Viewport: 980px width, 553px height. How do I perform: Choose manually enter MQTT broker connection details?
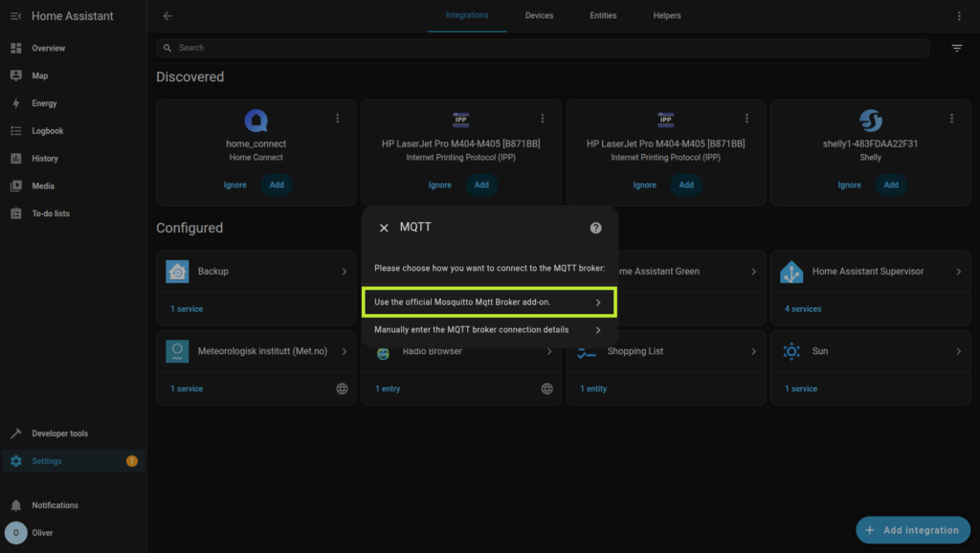coord(488,330)
